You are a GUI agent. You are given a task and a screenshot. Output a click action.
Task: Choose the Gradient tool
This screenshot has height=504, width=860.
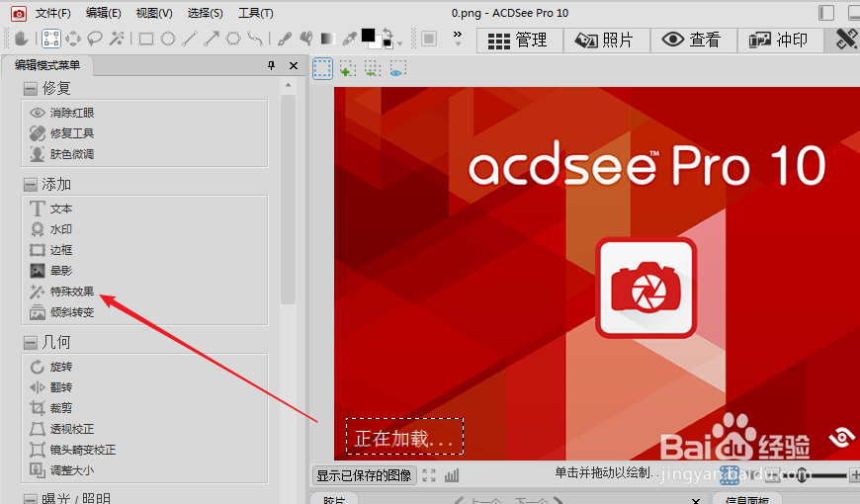coord(328,39)
